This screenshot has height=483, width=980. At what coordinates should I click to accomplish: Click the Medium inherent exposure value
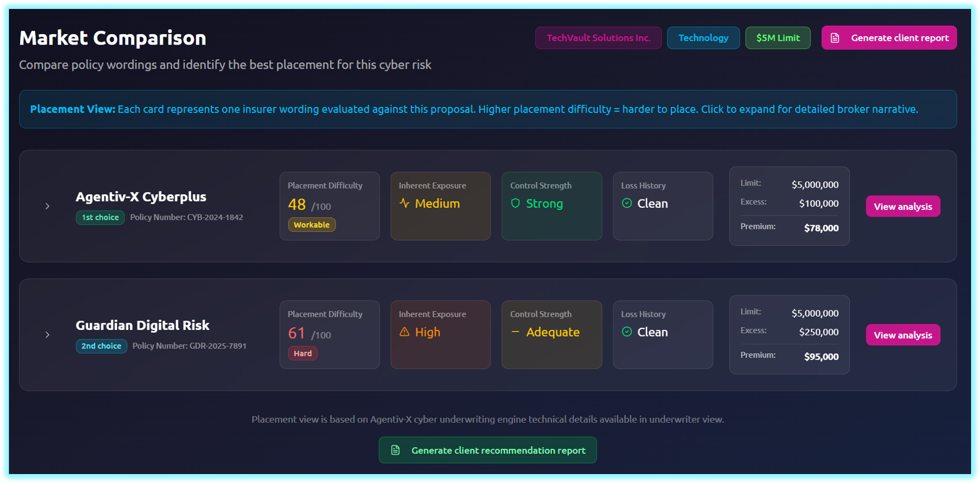pyautogui.click(x=438, y=203)
